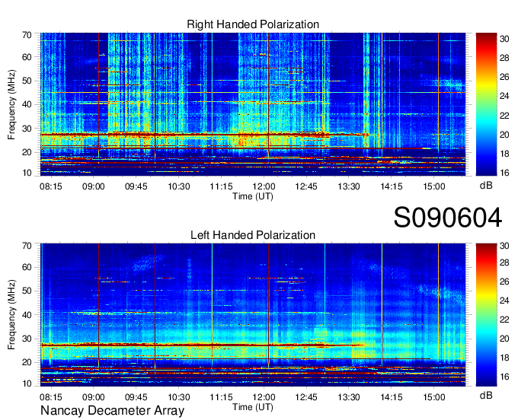518x420 pixels.
Task: Click the 30 dB label on lower color bar
Action: point(504,246)
